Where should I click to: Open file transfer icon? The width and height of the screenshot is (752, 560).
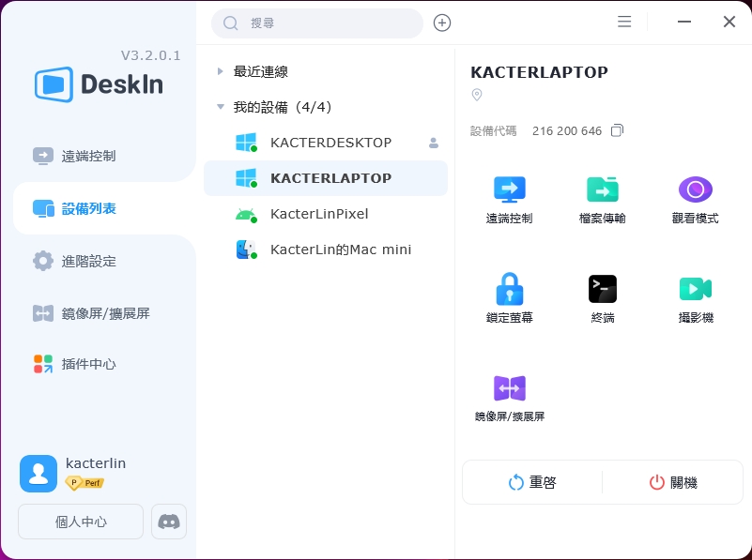[602, 190]
